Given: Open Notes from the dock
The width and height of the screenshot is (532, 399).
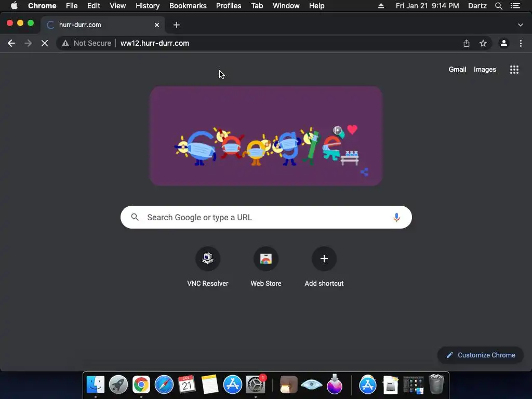Looking at the screenshot, I should click(x=210, y=385).
